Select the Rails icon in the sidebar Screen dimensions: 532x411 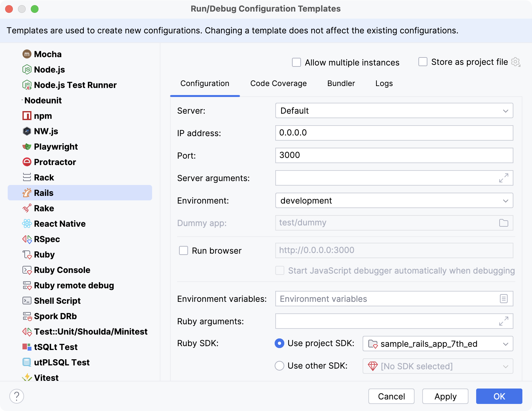[27, 193]
